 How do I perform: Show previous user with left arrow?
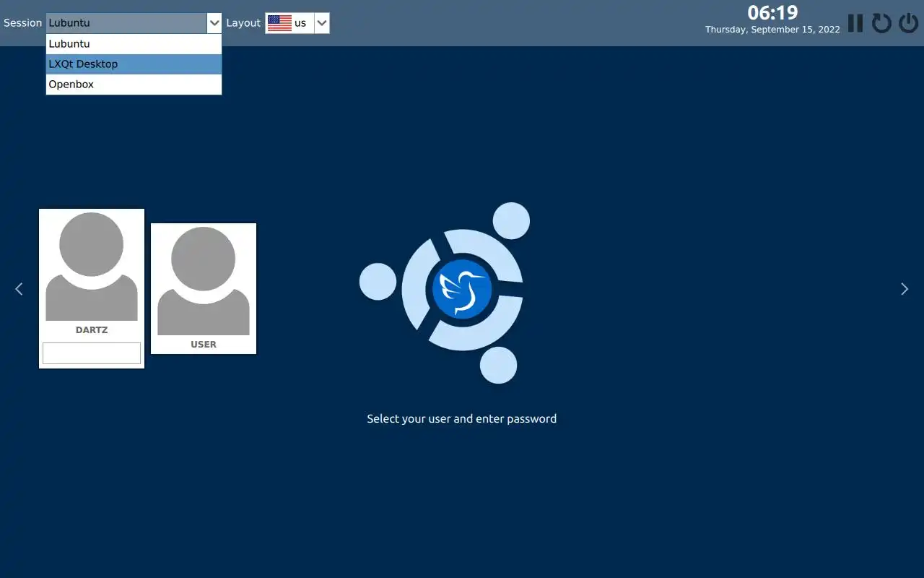coord(19,289)
